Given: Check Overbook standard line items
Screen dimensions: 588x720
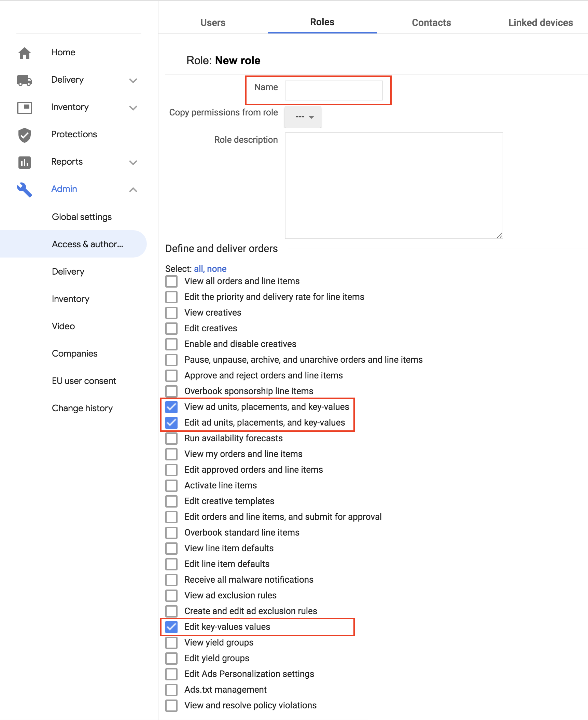Looking at the screenshot, I should click(x=171, y=533).
